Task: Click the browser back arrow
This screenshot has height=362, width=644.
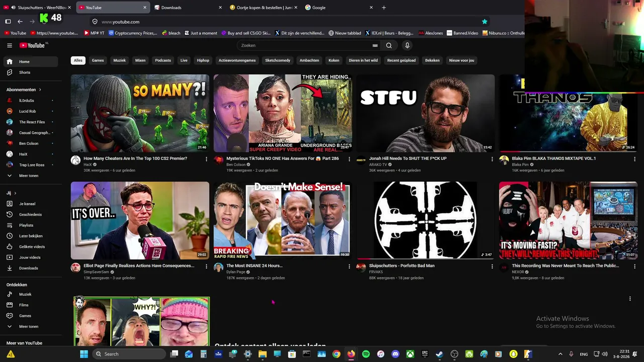Action: click(20, 22)
